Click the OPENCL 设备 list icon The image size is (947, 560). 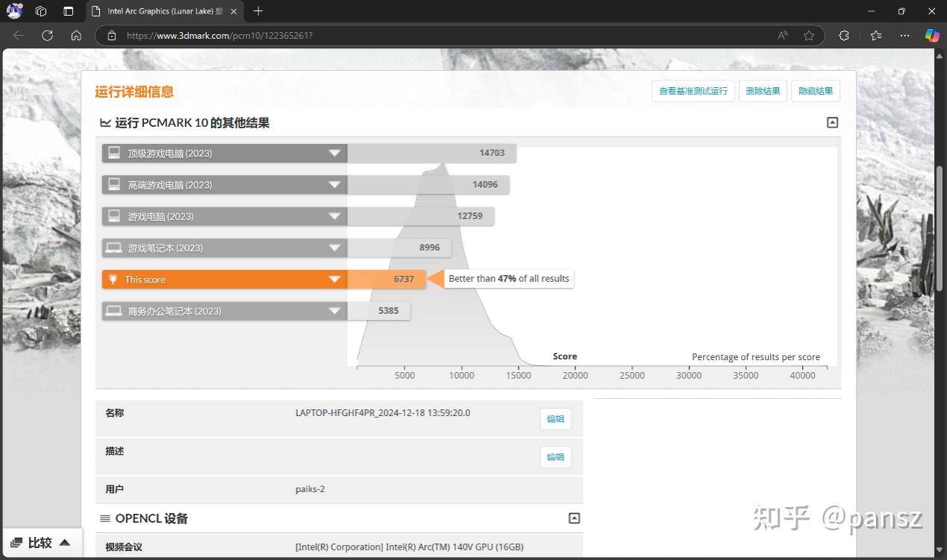click(105, 518)
